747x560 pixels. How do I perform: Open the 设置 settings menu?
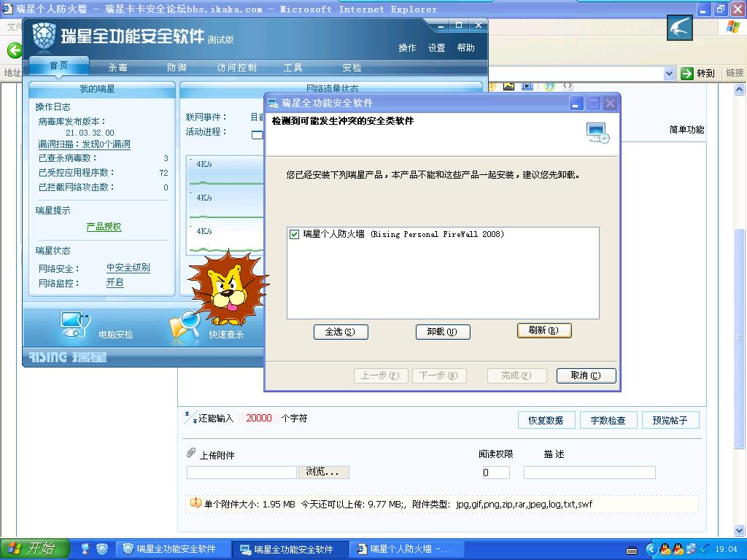tap(436, 47)
